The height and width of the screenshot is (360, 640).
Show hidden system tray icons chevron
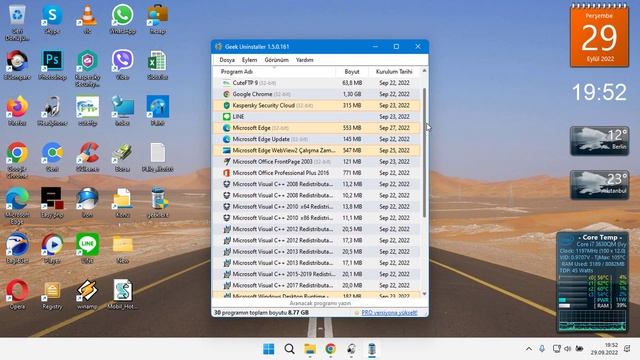pyautogui.click(x=529, y=349)
